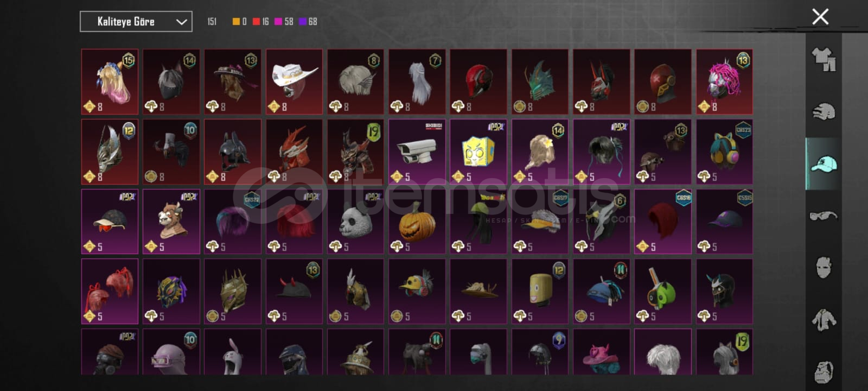Select the gloves category in sidebar

(x=824, y=112)
